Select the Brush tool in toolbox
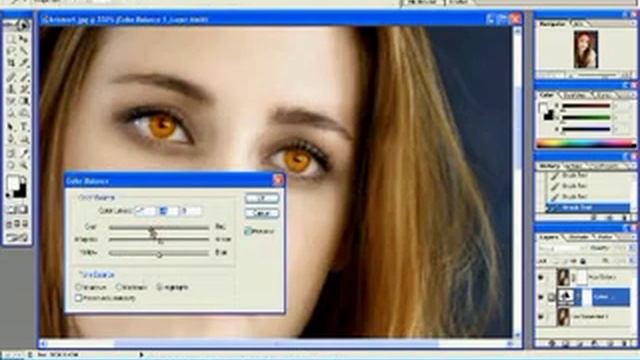Screen dimensions: 640x360 (x=24, y=76)
